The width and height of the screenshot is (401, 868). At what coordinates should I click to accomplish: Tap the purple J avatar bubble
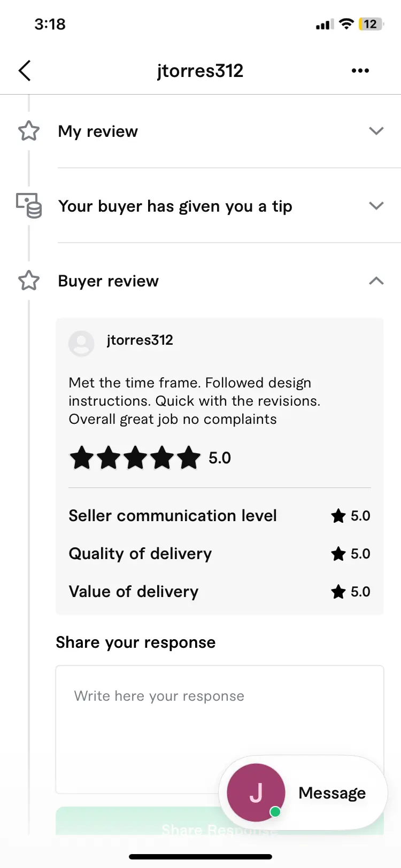pos(256,793)
